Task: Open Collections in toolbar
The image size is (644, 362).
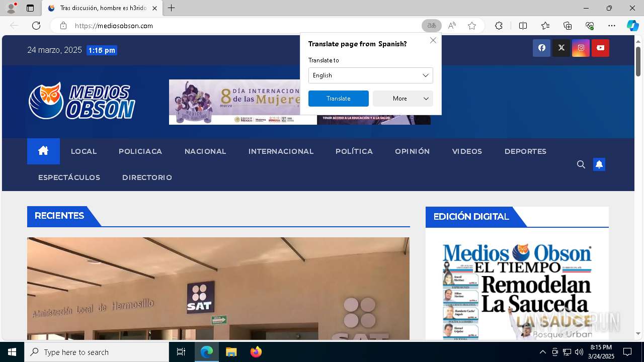Action: [568, 26]
